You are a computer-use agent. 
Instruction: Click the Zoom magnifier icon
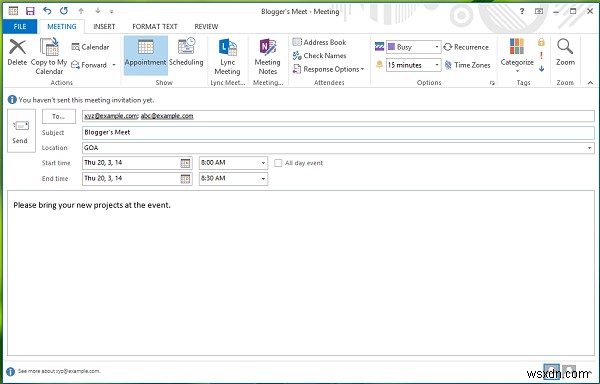coord(565,47)
